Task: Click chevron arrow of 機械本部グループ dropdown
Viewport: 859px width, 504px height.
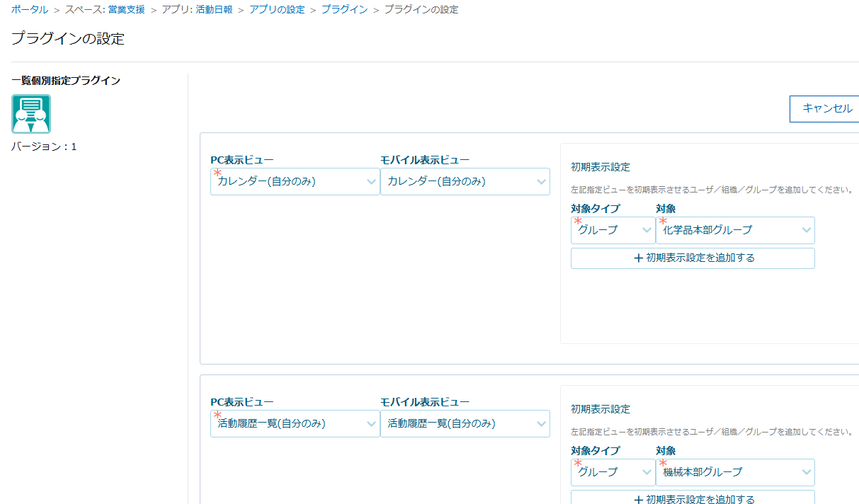Action: (807, 472)
